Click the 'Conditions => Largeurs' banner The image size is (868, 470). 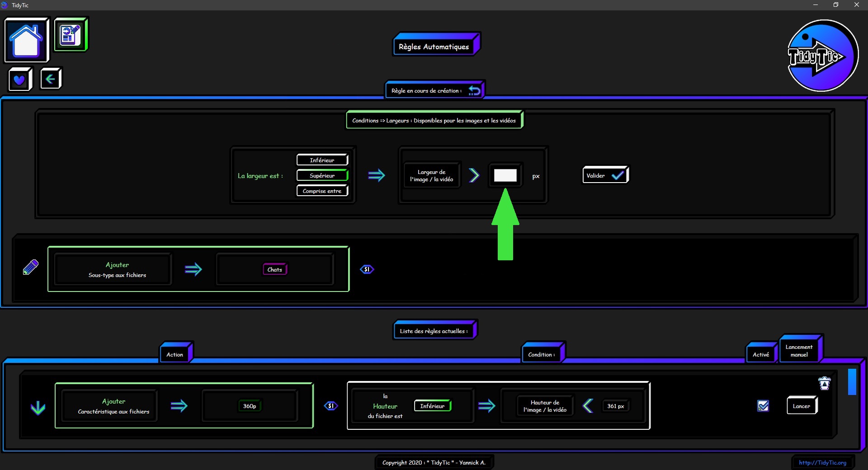click(x=434, y=120)
